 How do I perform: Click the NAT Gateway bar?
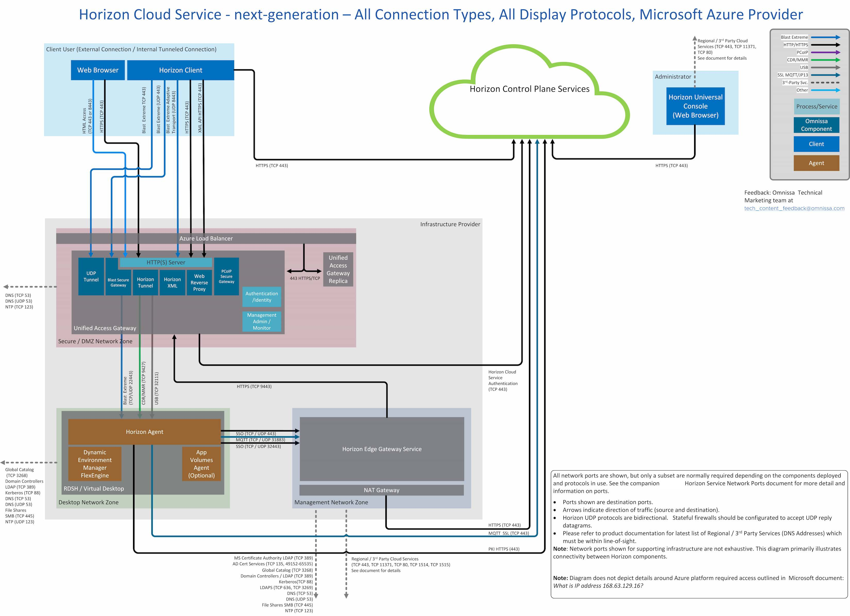point(381,490)
